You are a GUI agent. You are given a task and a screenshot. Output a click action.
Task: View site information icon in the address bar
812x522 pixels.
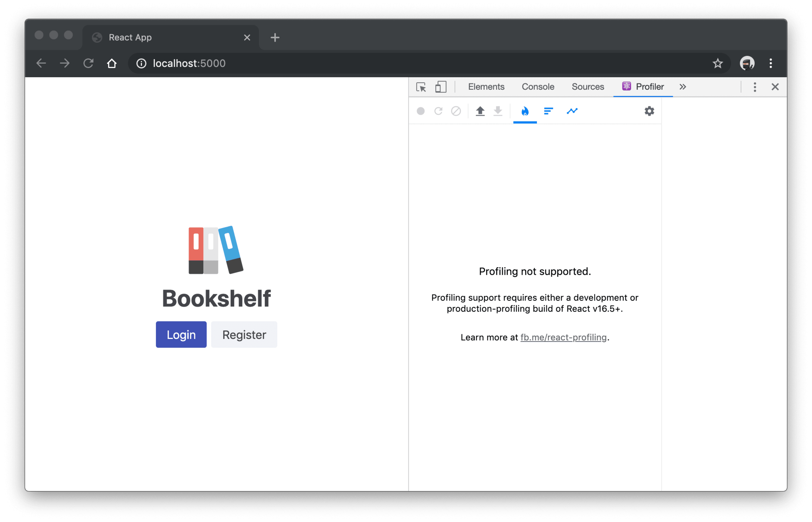pyautogui.click(x=141, y=63)
